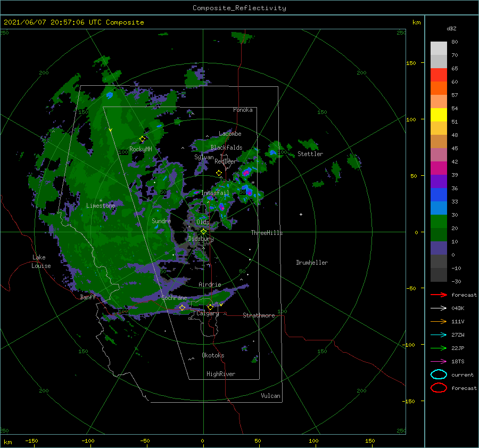The width and height of the screenshot is (479, 448).
Task: Click the red 65-60 dBZ color swatch
Action: (439, 75)
